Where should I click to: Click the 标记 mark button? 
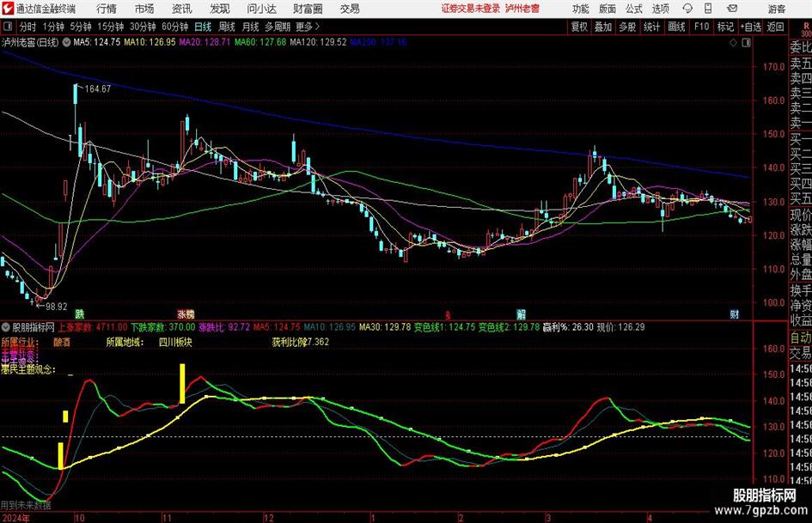pyautogui.click(x=725, y=27)
